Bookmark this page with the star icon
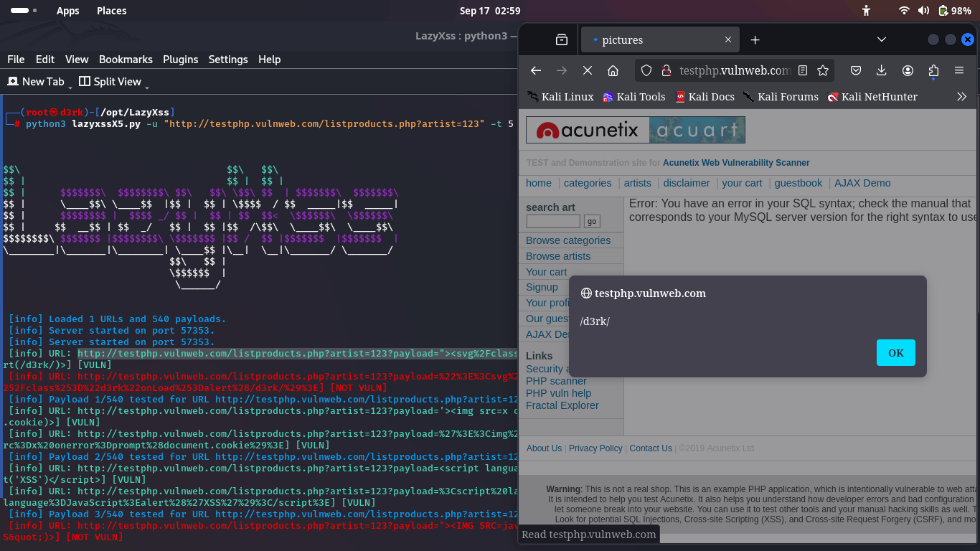Image resolution: width=980 pixels, height=551 pixels. (x=823, y=70)
